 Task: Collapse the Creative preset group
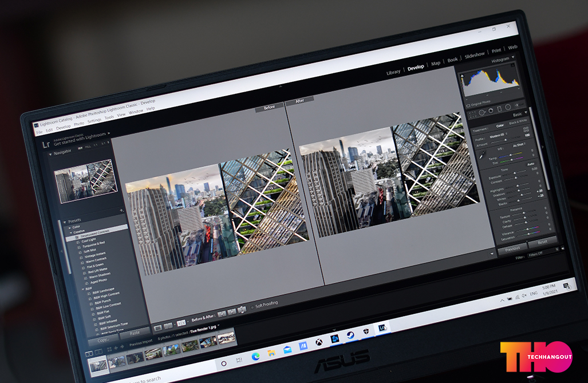pos(71,233)
